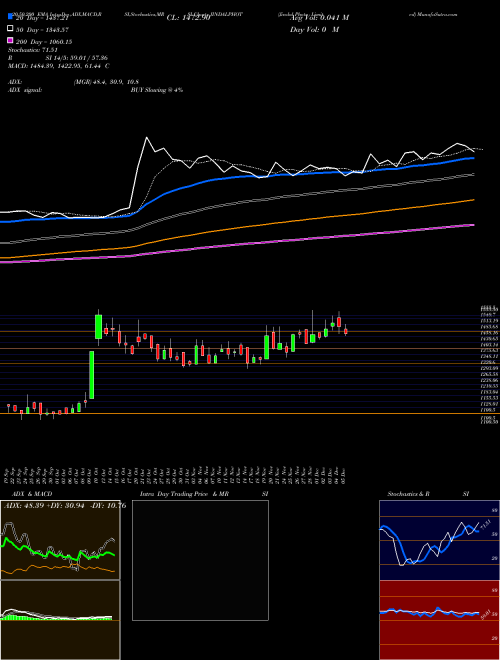Click the large green breakout candlestick
This screenshot has width=500, height=660.
coord(91,375)
